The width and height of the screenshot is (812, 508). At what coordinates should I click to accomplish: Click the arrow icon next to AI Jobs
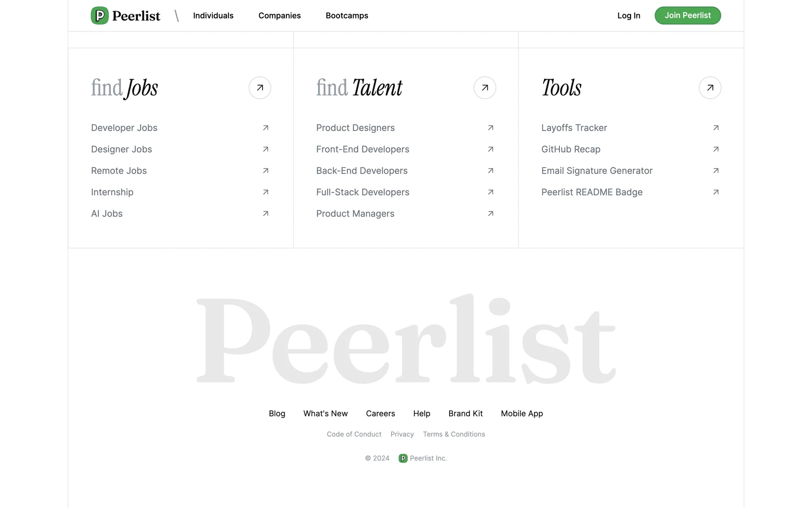(266, 214)
